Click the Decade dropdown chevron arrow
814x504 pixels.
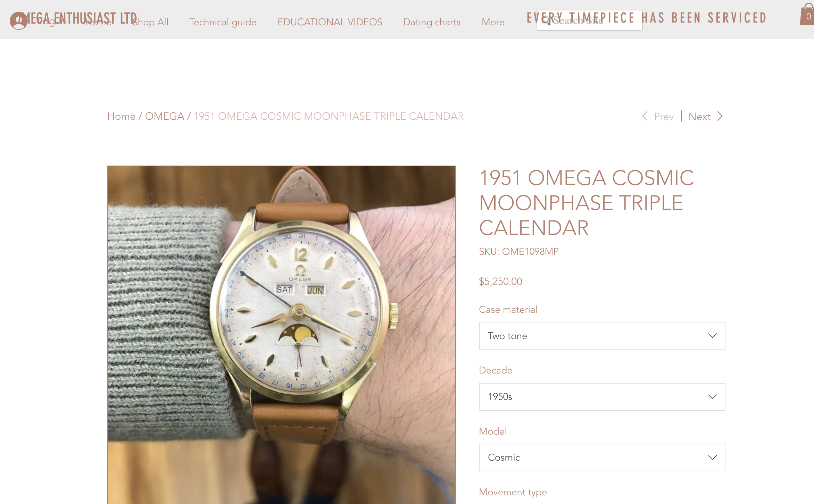point(712,397)
